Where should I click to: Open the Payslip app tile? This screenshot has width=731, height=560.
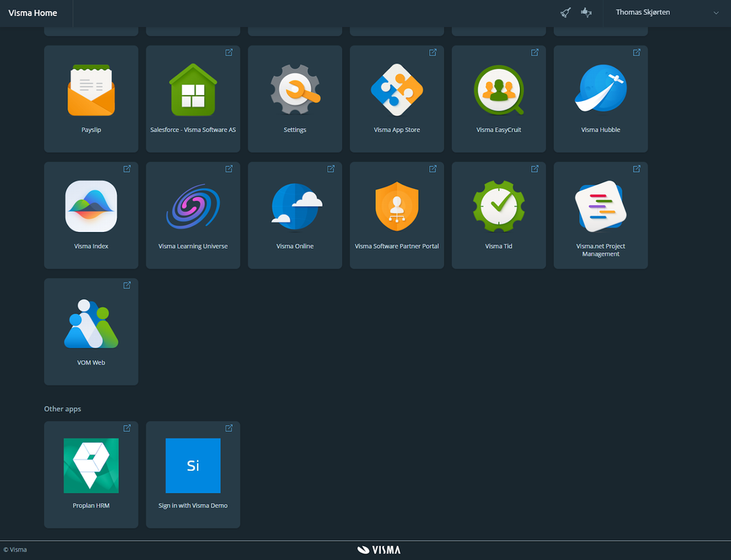(91, 99)
